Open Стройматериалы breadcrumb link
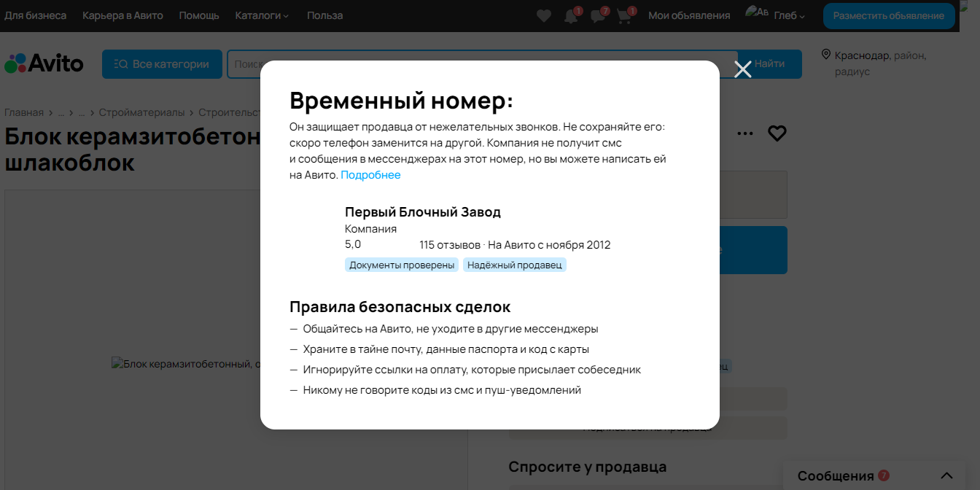 click(142, 112)
